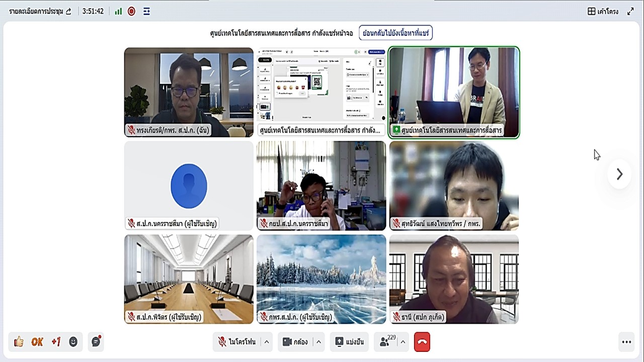Expand the participants list chevron
Screen dimensions: 644x362
[x=403, y=342]
